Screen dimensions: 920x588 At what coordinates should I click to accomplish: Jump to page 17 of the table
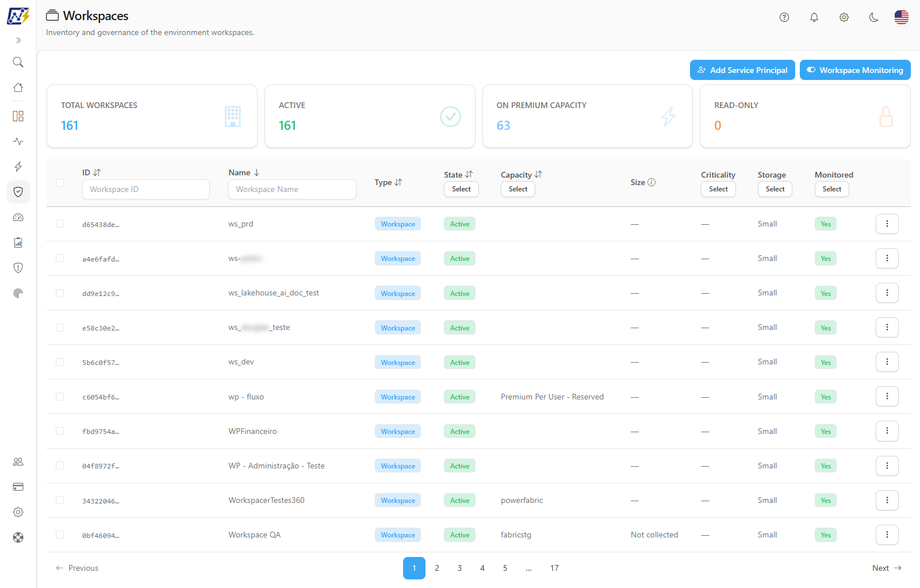tap(554, 568)
